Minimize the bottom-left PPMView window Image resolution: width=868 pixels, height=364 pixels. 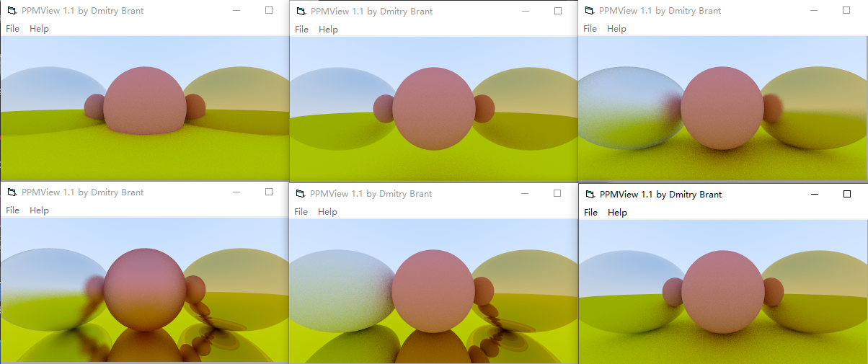236,192
